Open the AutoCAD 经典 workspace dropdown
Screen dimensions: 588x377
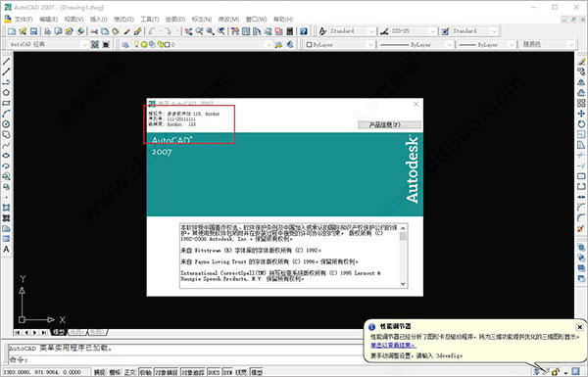(x=84, y=45)
